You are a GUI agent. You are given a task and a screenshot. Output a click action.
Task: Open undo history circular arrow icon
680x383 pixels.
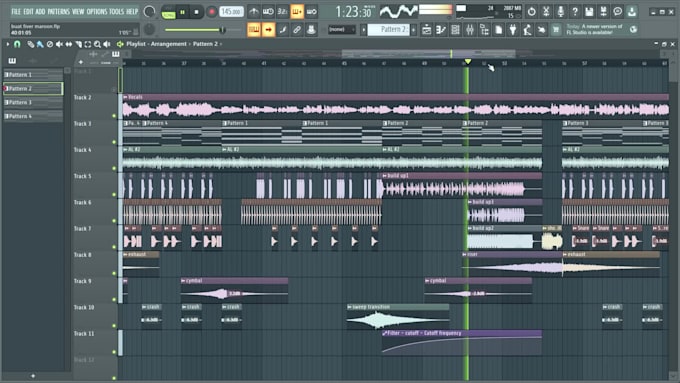pos(532,12)
